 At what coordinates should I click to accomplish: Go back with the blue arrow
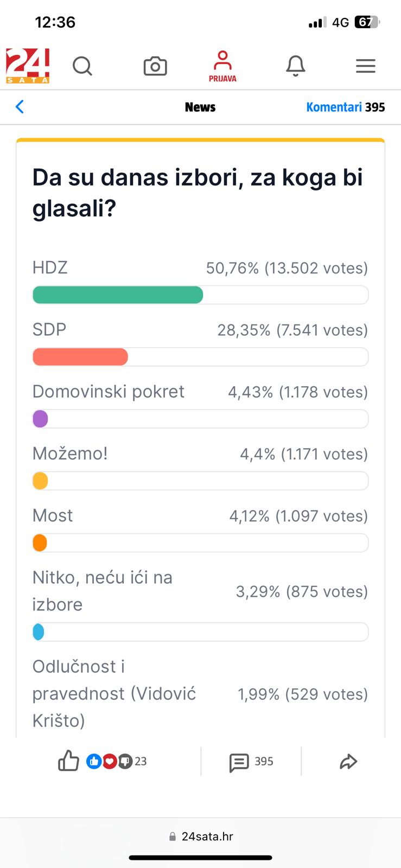pyautogui.click(x=20, y=107)
